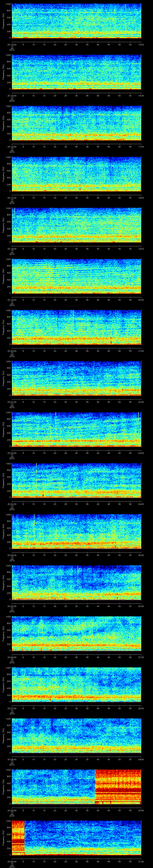
Task: Click the spectrogram starting at 20:28:00
Action: click(x=76, y=736)
